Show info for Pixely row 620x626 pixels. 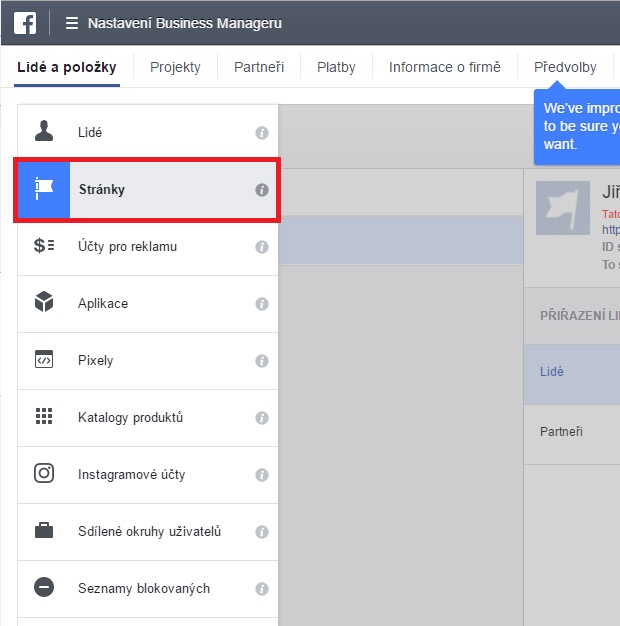(x=262, y=361)
